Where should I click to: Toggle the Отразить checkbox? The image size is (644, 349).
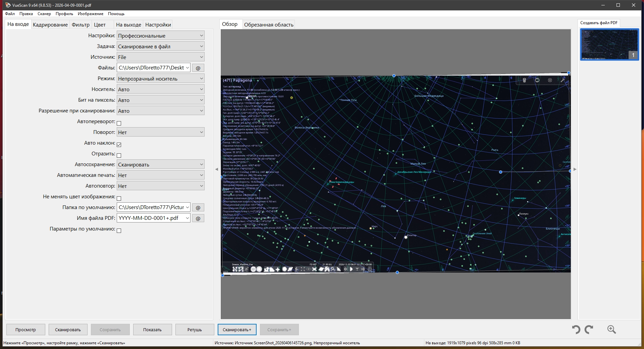click(x=119, y=155)
